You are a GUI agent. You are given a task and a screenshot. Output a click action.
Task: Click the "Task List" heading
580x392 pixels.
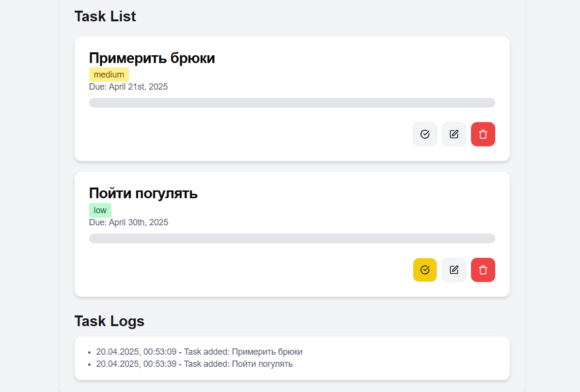pos(105,16)
